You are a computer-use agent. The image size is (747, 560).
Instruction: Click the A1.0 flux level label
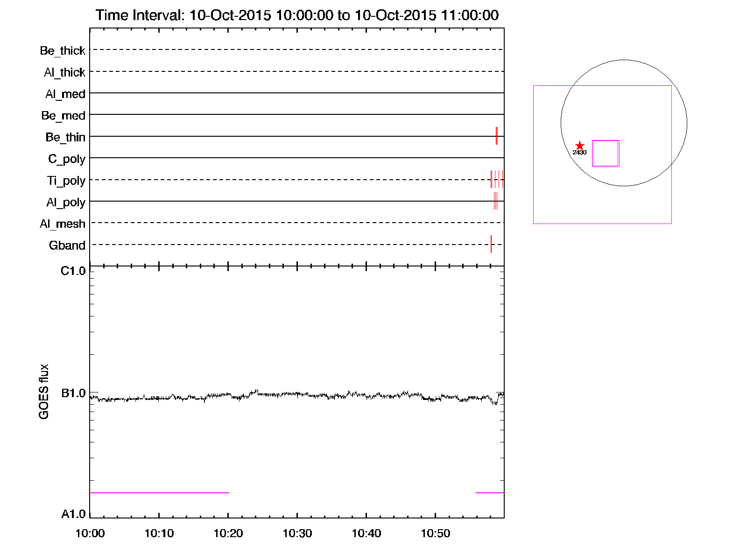click(73, 514)
